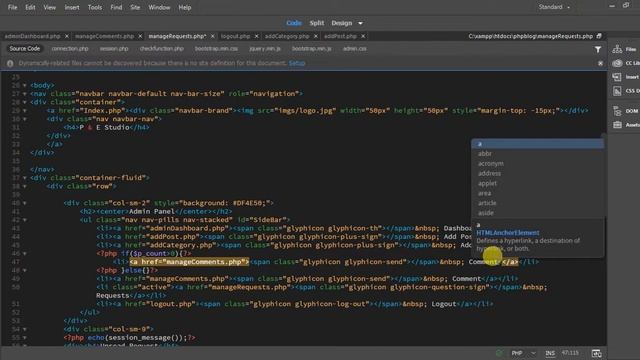Open the Edit menu
Viewport: 640px width, 360px height.
click(30, 7)
